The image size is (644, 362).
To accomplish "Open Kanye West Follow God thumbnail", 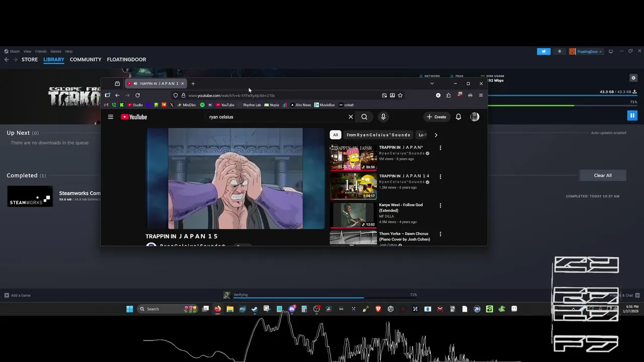I will click(353, 215).
